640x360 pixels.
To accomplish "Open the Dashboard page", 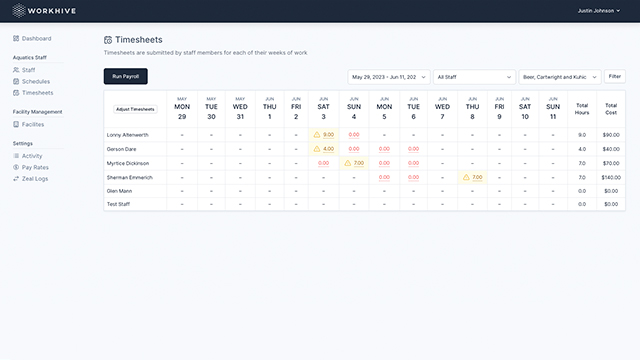I will pos(37,38).
